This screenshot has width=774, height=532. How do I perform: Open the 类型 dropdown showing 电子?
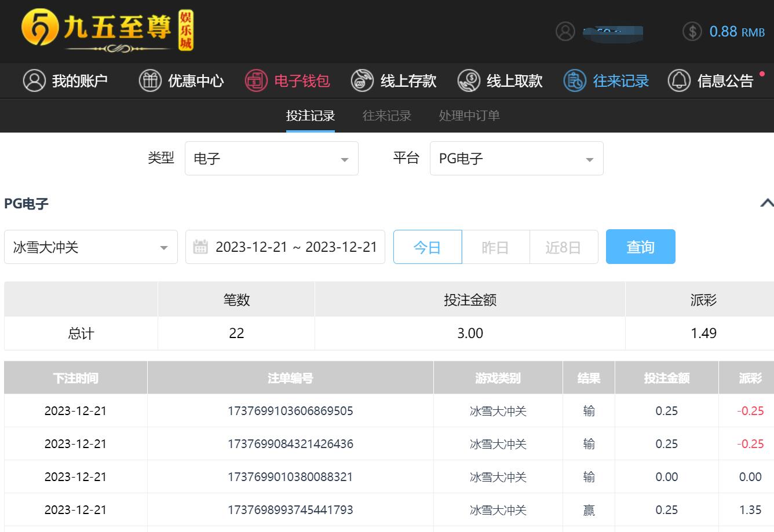(271, 159)
